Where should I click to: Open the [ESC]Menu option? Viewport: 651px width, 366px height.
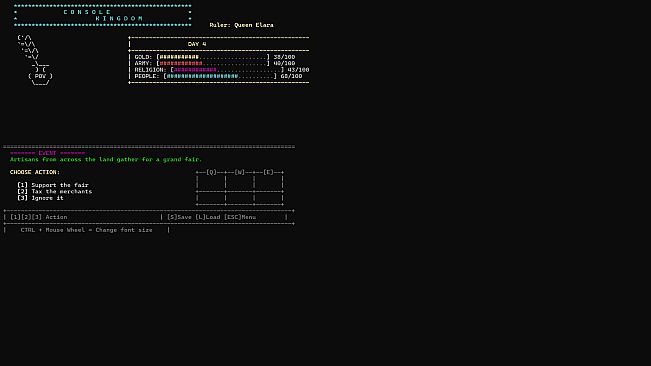click(x=240, y=217)
